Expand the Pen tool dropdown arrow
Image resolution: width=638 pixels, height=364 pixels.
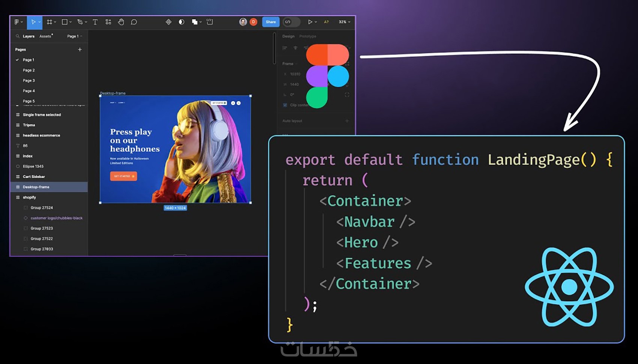(x=86, y=22)
